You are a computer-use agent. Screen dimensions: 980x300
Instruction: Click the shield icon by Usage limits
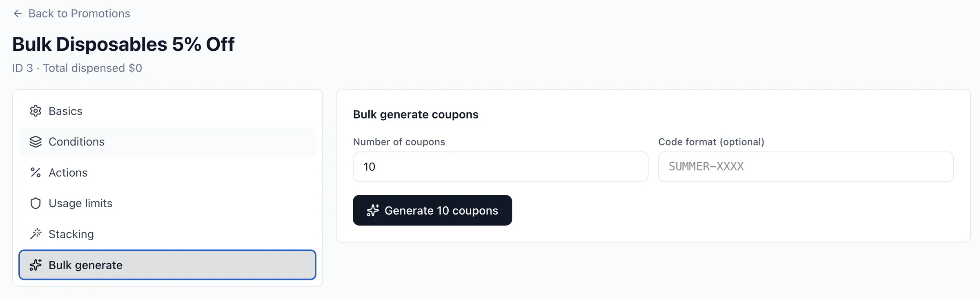(x=36, y=203)
